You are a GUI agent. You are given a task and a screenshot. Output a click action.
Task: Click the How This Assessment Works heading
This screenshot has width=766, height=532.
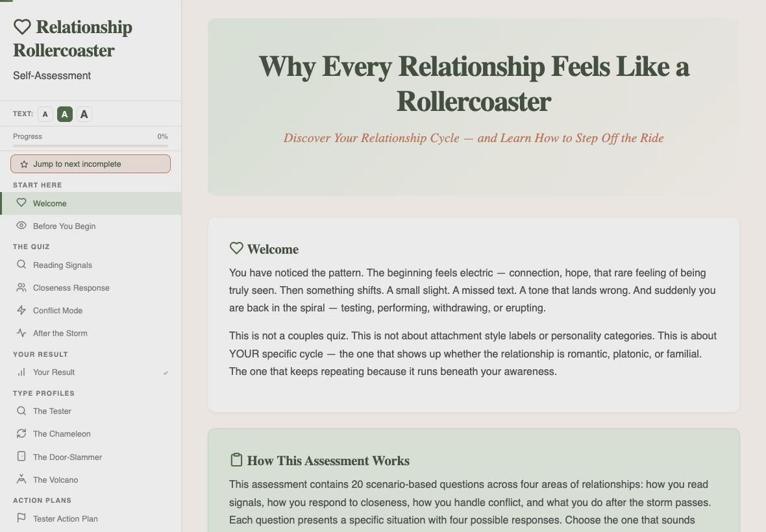click(328, 461)
